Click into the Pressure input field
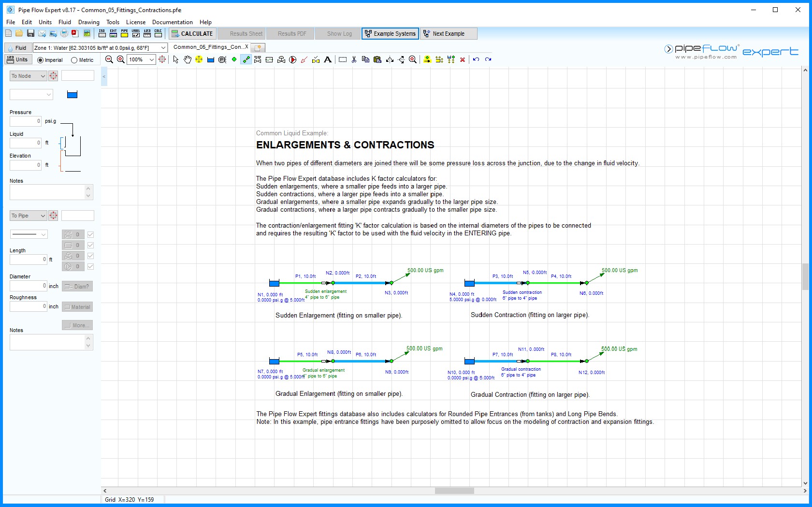The height and width of the screenshot is (507, 812). pos(26,121)
